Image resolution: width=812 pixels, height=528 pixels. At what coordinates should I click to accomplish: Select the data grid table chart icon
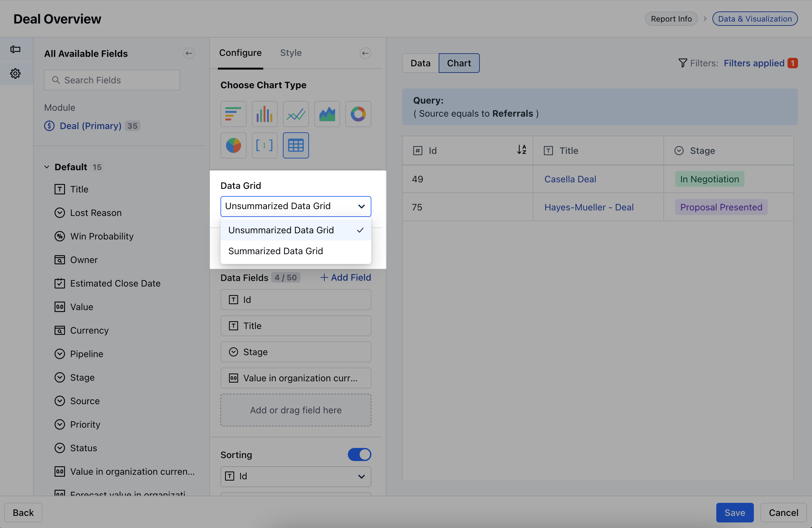tap(296, 145)
